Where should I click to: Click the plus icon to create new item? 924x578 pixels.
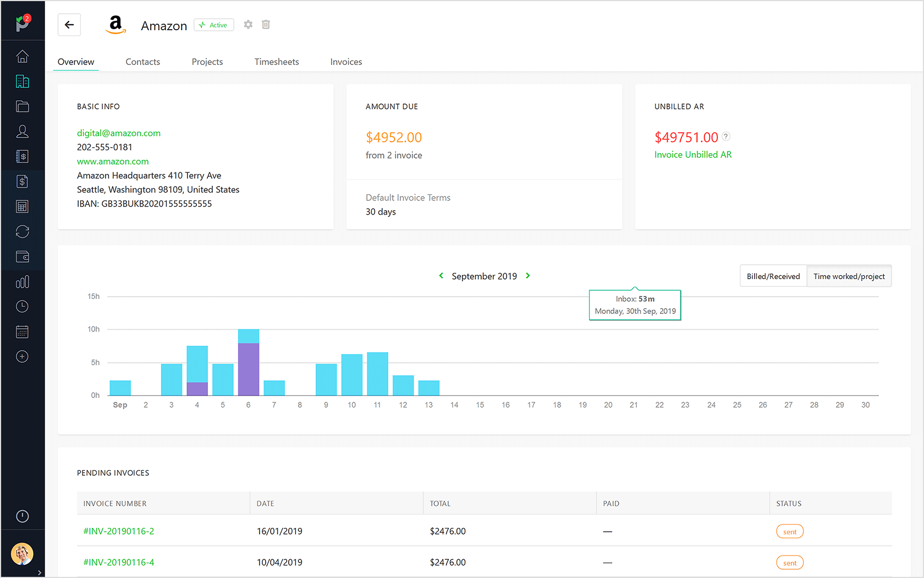click(x=22, y=356)
